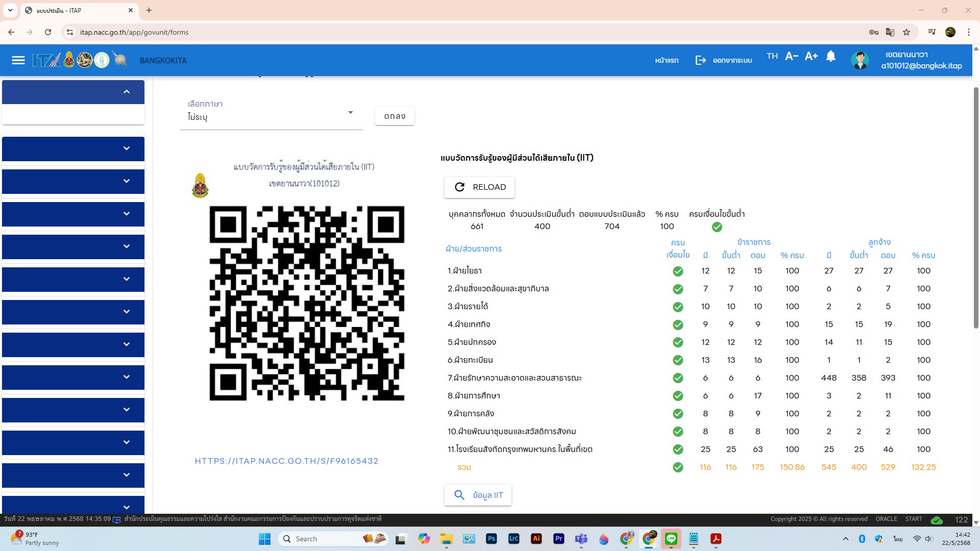Increase font size with A+
This screenshot has height=551, width=980.
[x=811, y=56]
